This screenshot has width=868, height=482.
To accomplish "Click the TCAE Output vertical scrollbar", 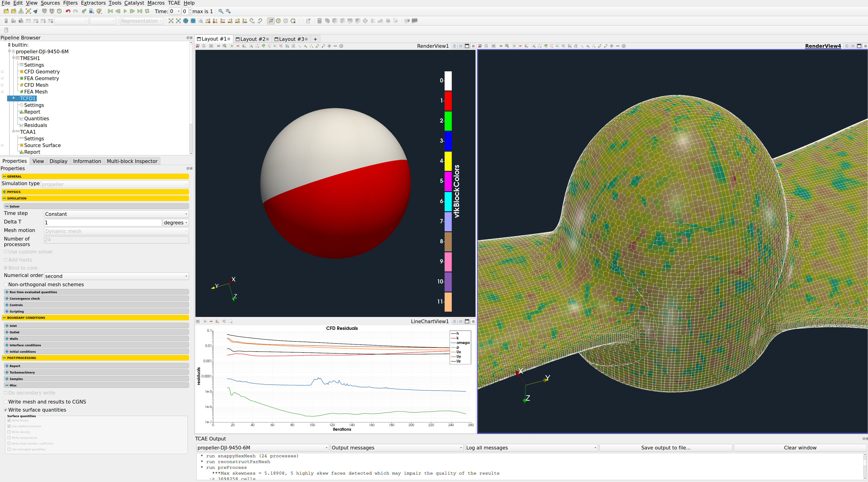I will (x=865, y=467).
